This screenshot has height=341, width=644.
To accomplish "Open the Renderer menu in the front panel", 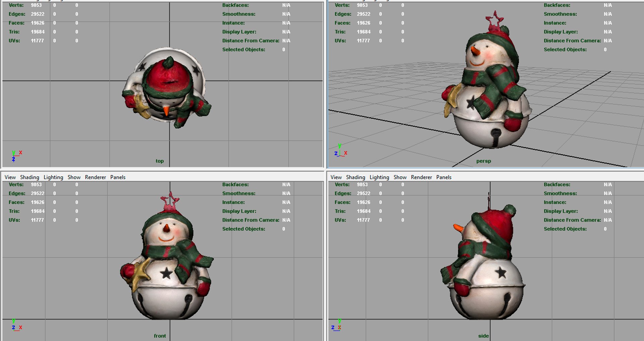I will point(95,177).
